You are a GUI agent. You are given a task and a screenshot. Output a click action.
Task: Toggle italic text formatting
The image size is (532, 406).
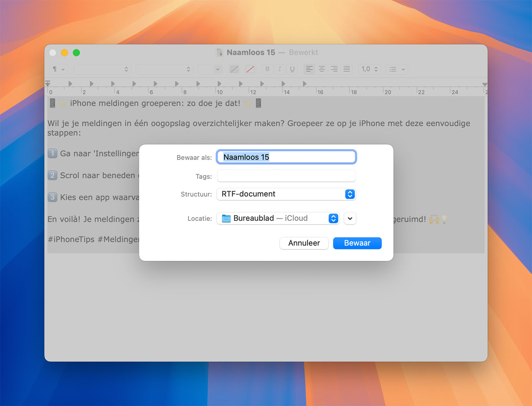[280, 69]
